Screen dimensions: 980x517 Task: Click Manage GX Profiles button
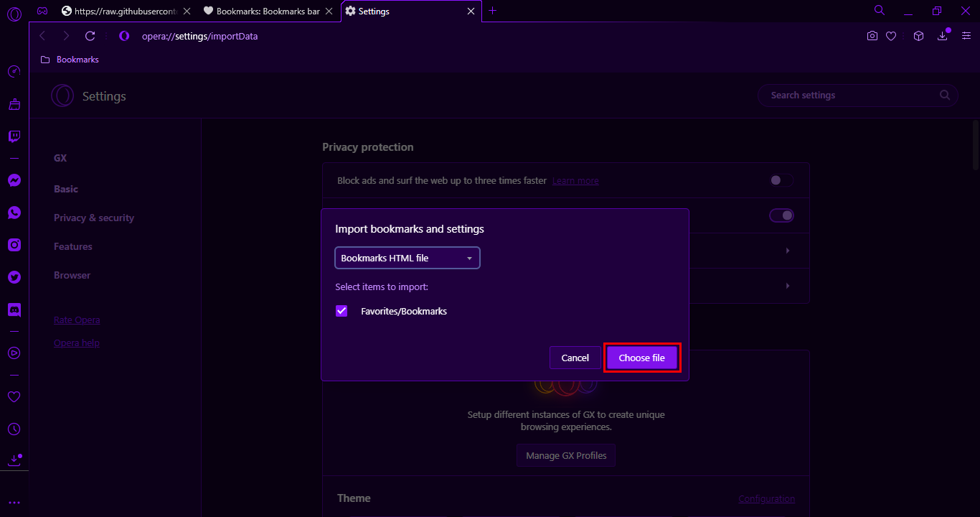pos(566,455)
